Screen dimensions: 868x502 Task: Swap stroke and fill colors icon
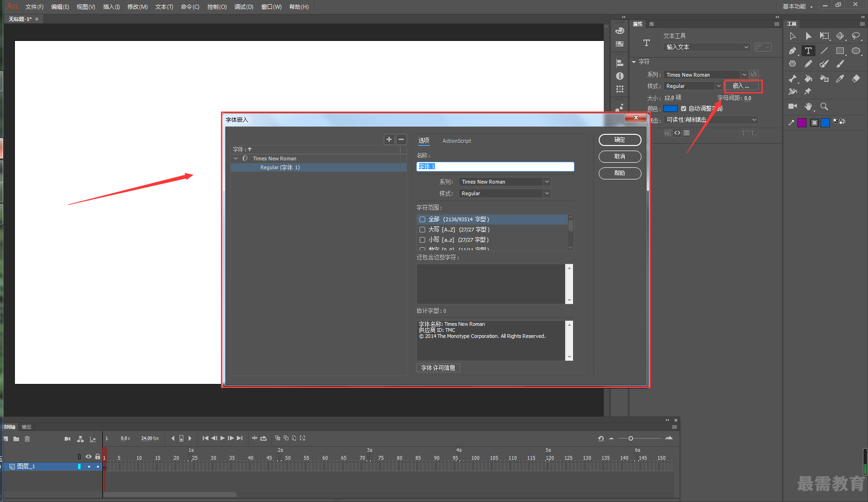(x=842, y=121)
